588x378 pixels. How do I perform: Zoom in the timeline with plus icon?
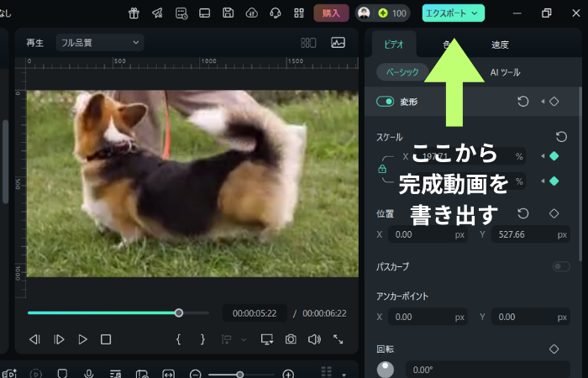(288, 374)
